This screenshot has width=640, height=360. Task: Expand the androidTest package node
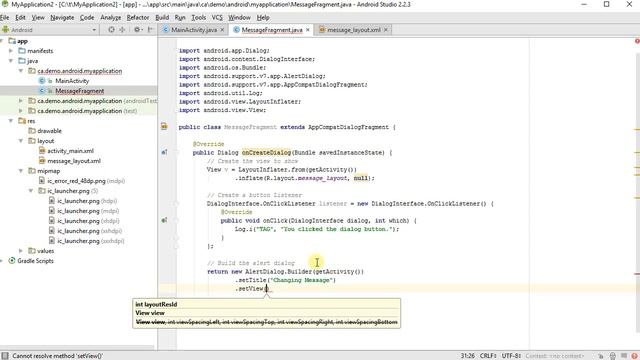(21, 101)
